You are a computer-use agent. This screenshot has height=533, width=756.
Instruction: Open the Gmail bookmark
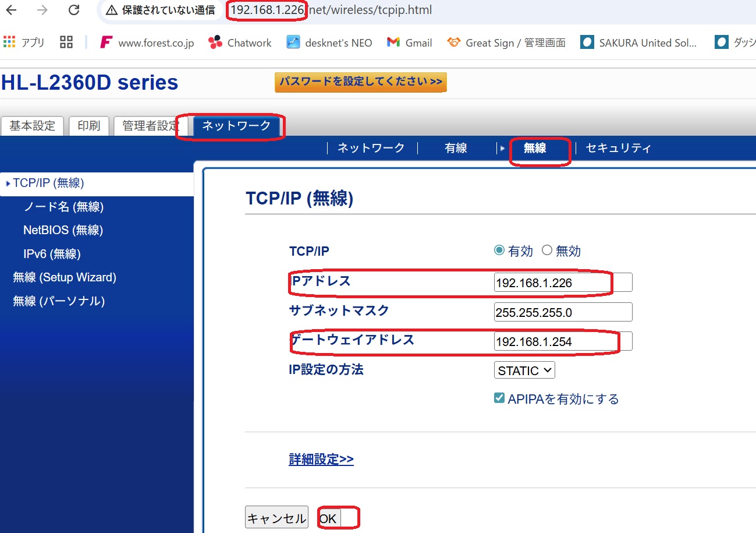pos(409,43)
